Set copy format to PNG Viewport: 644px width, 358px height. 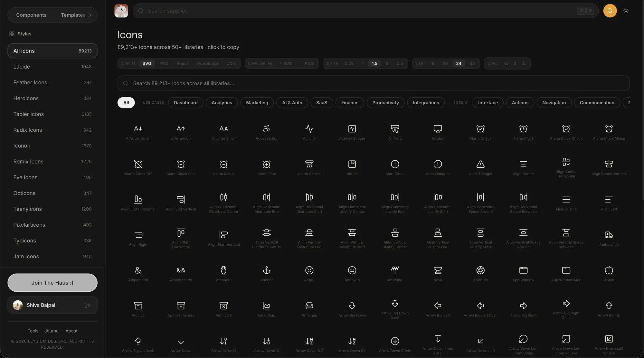click(x=164, y=63)
